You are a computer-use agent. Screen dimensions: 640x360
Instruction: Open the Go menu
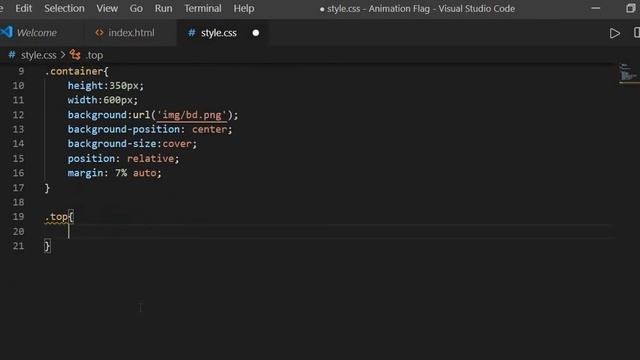pyautogui.click(x=136, y=8)
